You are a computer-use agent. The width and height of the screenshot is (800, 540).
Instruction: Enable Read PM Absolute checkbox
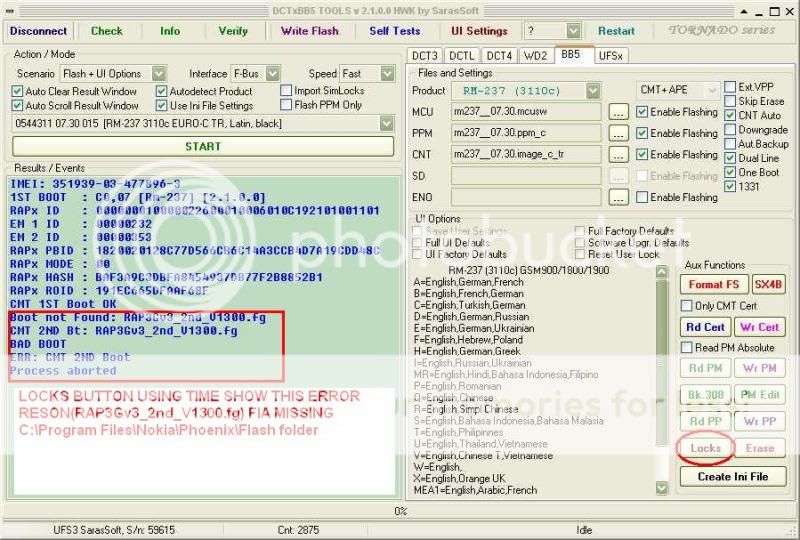click(687, 348)
